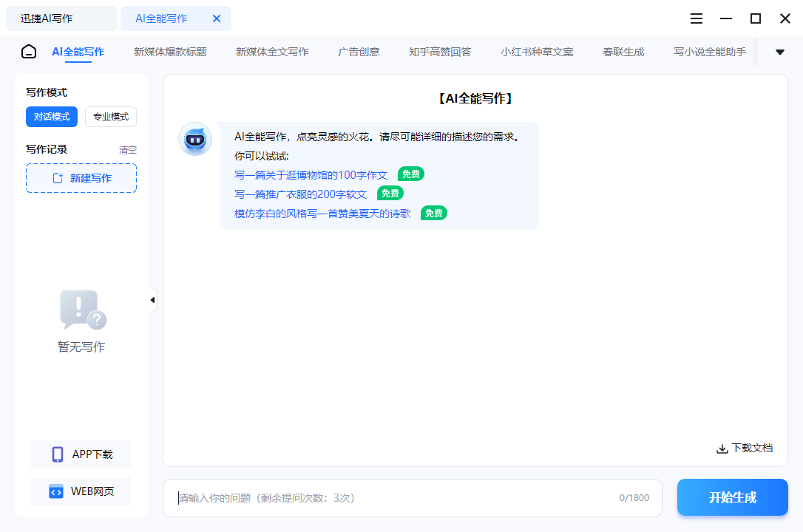This screenshot has width=803, height=532.
Task: Switch to the 知乎高赞回答 tab
Action: [439, 52]
